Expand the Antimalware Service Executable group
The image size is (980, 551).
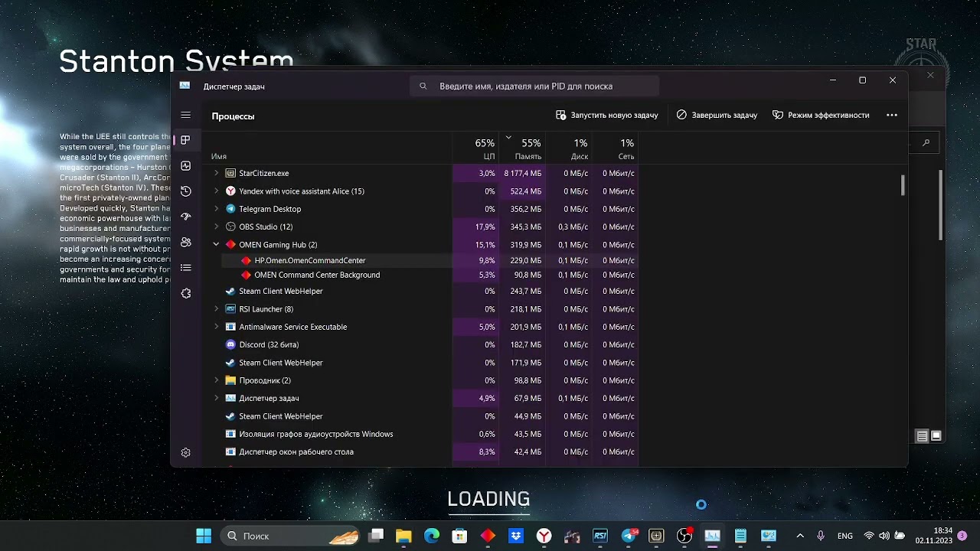coord(216,327)
